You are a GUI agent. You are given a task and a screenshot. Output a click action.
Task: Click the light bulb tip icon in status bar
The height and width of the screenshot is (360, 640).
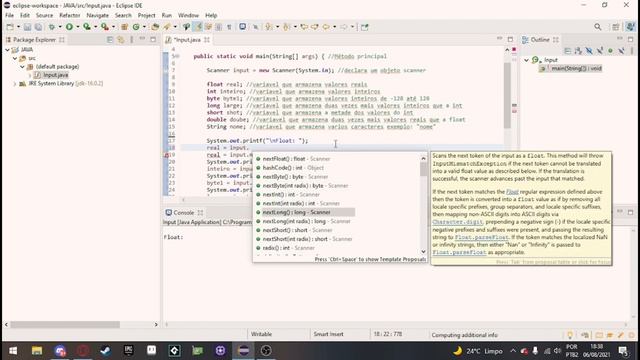click(x=570, y=335)
